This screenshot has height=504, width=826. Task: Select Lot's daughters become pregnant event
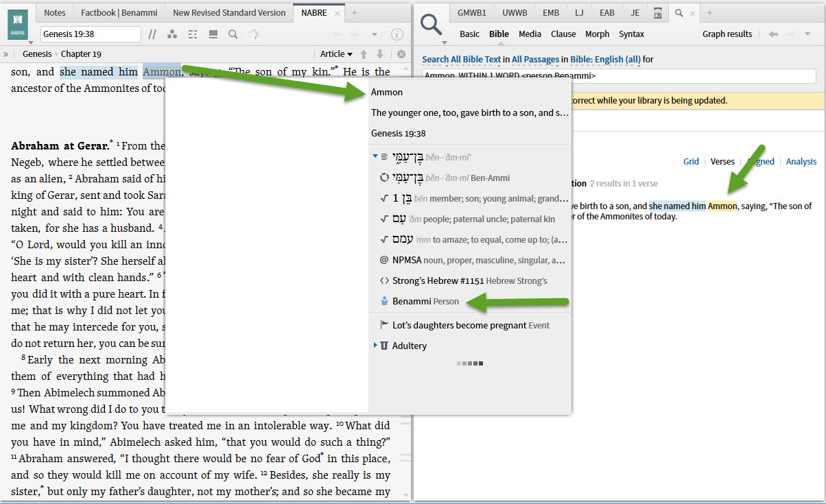click(470, 325)
